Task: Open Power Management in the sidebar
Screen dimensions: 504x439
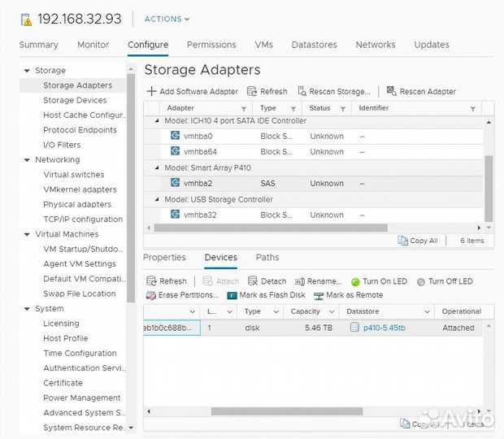Action: pos(81,398)
